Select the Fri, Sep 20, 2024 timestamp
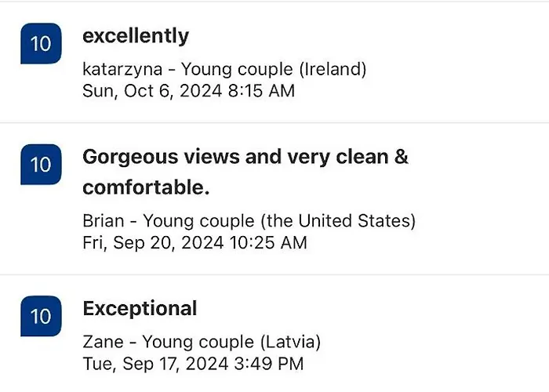 click(x=195, y=242)
